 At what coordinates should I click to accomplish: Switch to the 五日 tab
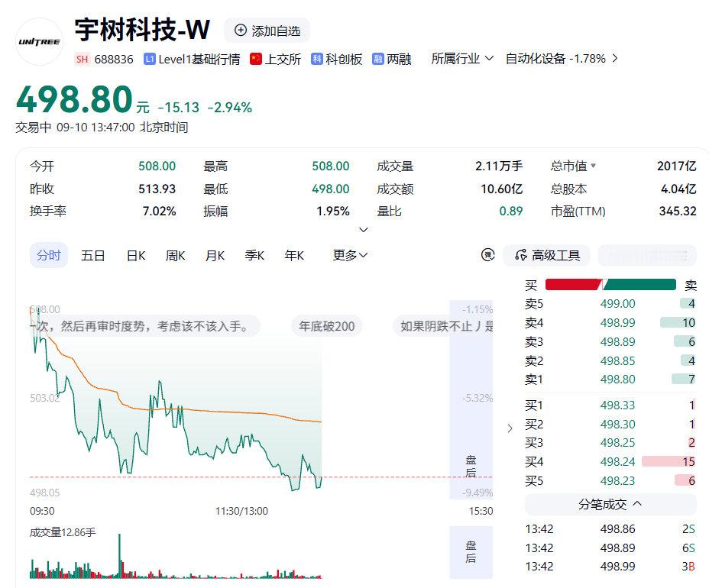(92, 255)
